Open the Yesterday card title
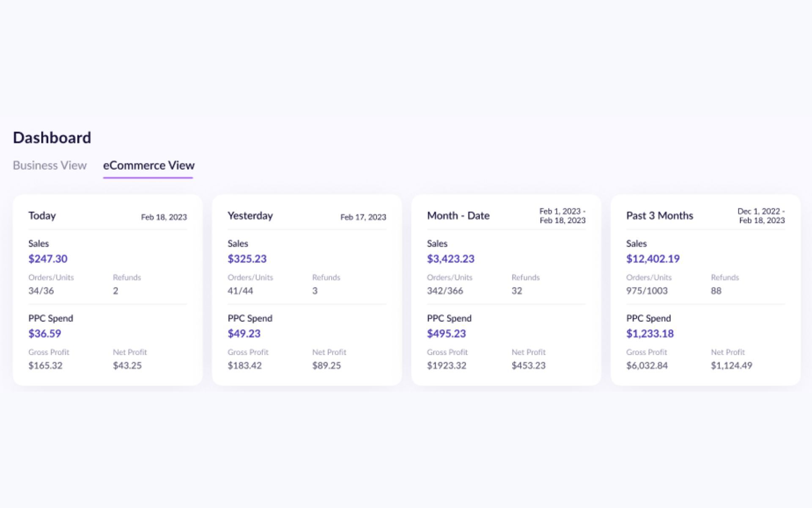 [250, 215]
